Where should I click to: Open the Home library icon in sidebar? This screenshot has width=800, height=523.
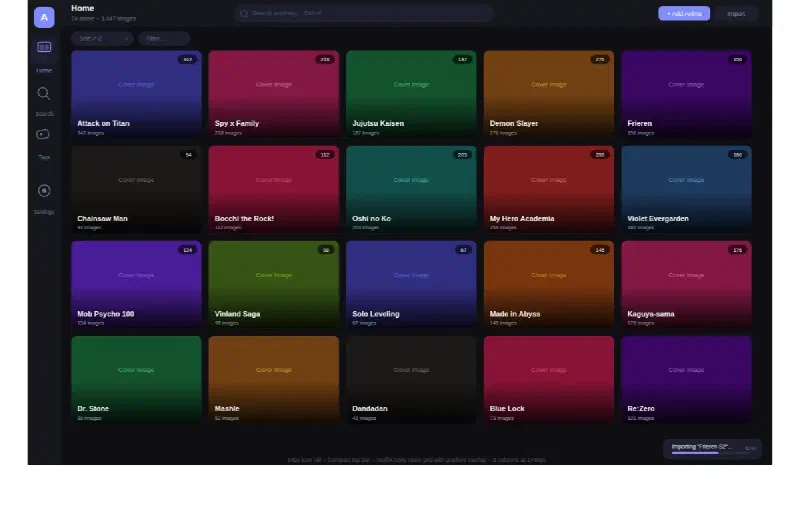click(x=44, y=47)
